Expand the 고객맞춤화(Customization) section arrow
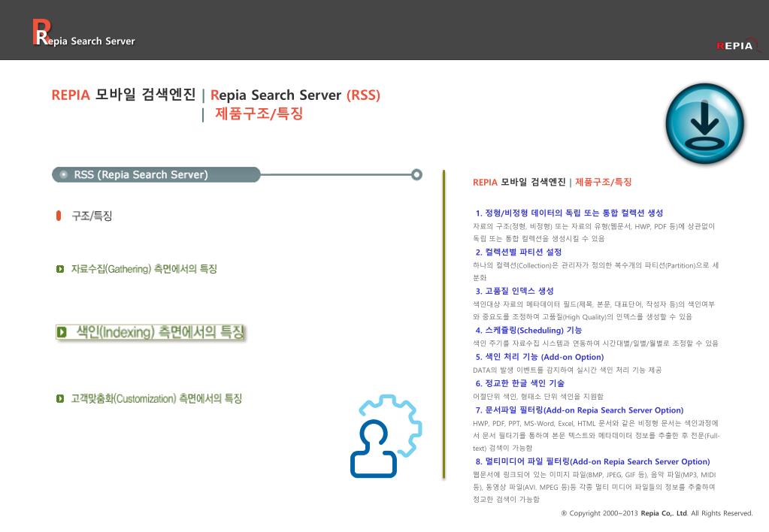The height and width of the screenshot is (532, 769). coord(61,398)
